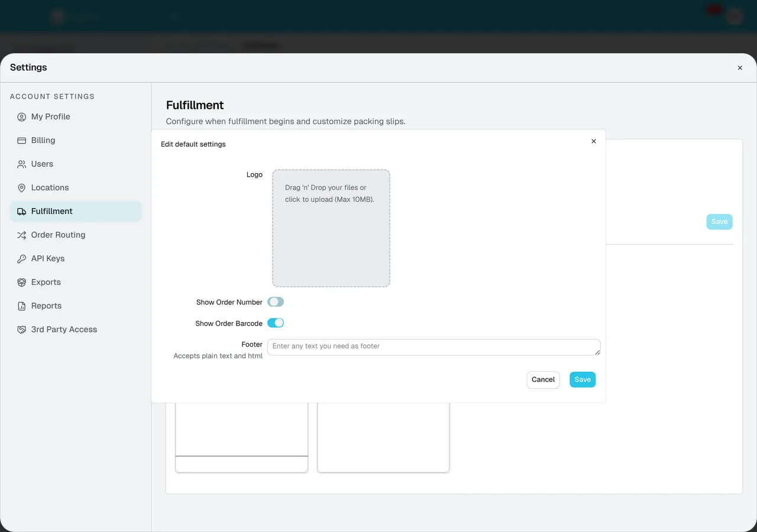Image resolution: width=757 pixels, height=532 pixels.
Task: Click the My Profile user icon
Action: pos(21,116)
